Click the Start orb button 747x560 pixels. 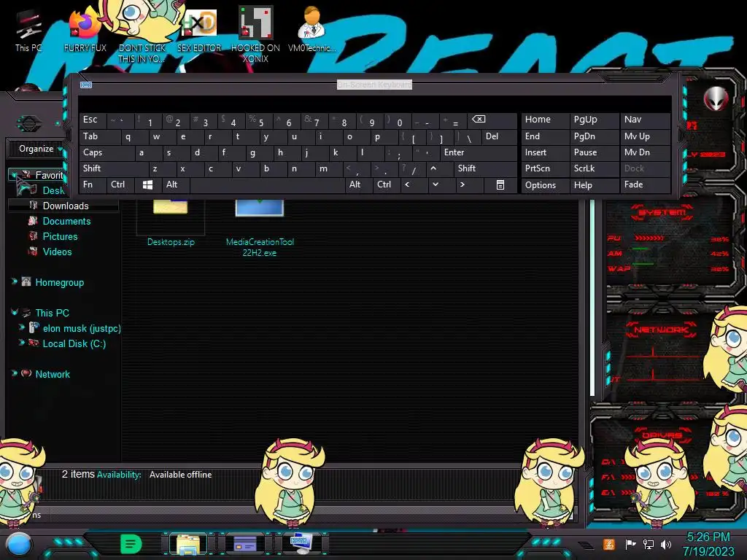click(19, 544)
